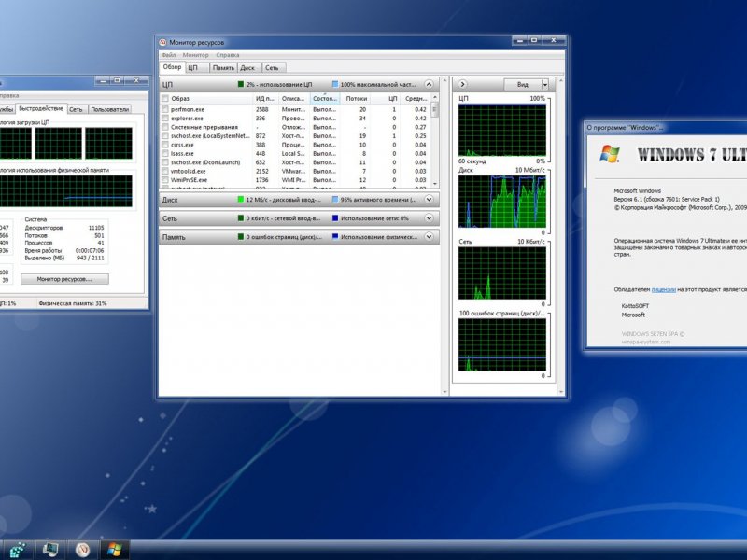Click the light blue maximum frequency legend square
This screenshot has width=747, height=560.
[x=335, y=84]
